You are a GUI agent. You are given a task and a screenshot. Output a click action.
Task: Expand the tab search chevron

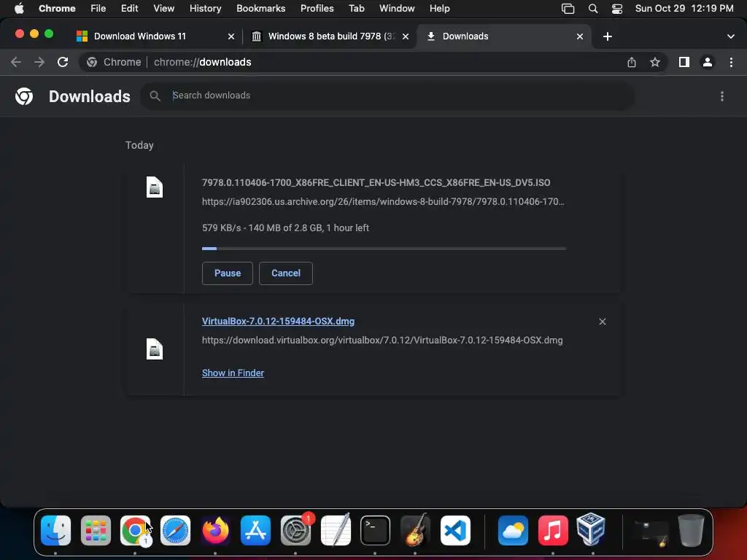pos(730,36)
